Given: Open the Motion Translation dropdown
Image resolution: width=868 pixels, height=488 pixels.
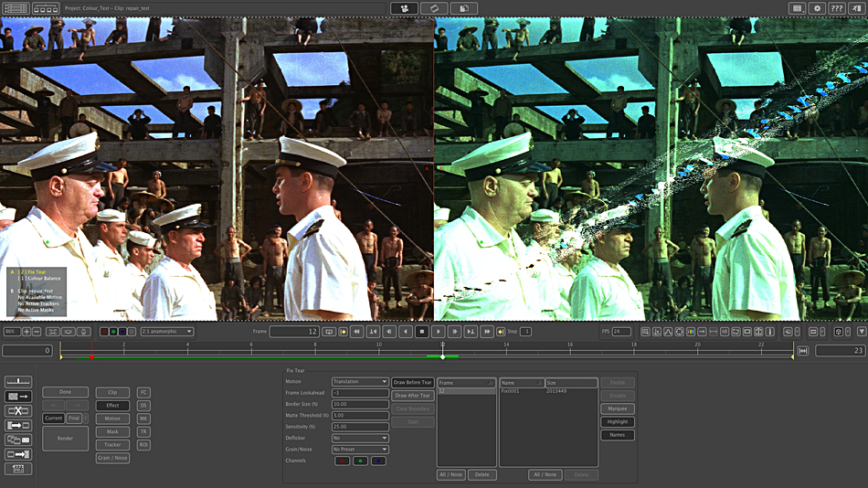Looking at the screenshot, I should [x=360, y=381].
